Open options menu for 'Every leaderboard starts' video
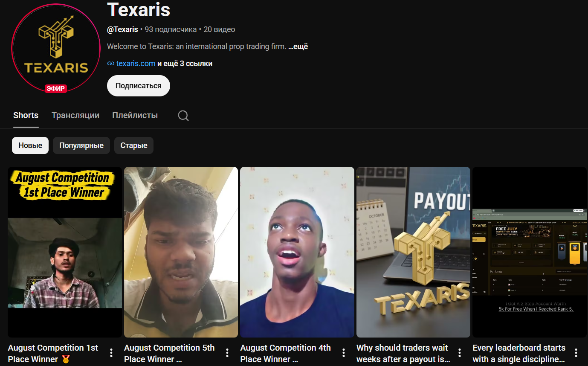588x366 pixels. [576, 353]
